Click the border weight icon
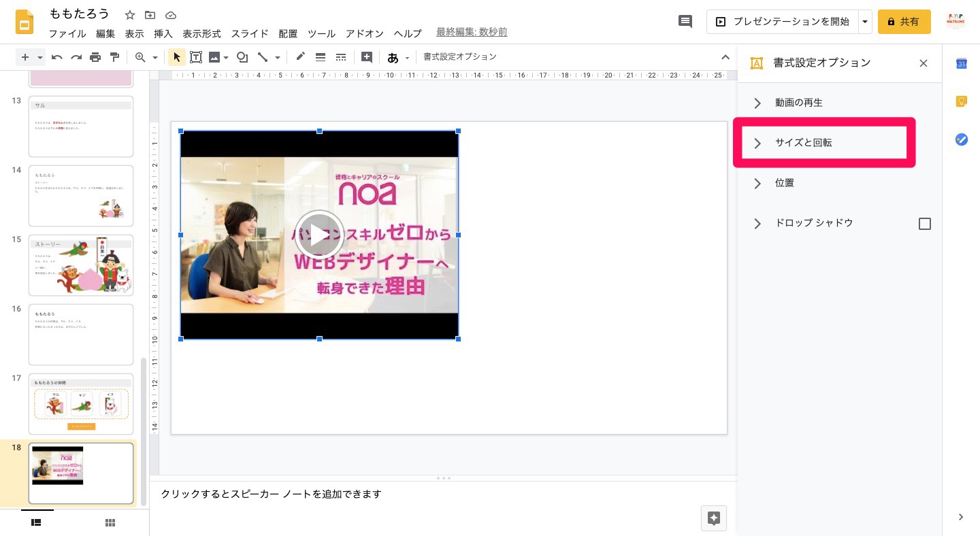980x536 pixels. (x=321, y=57)
